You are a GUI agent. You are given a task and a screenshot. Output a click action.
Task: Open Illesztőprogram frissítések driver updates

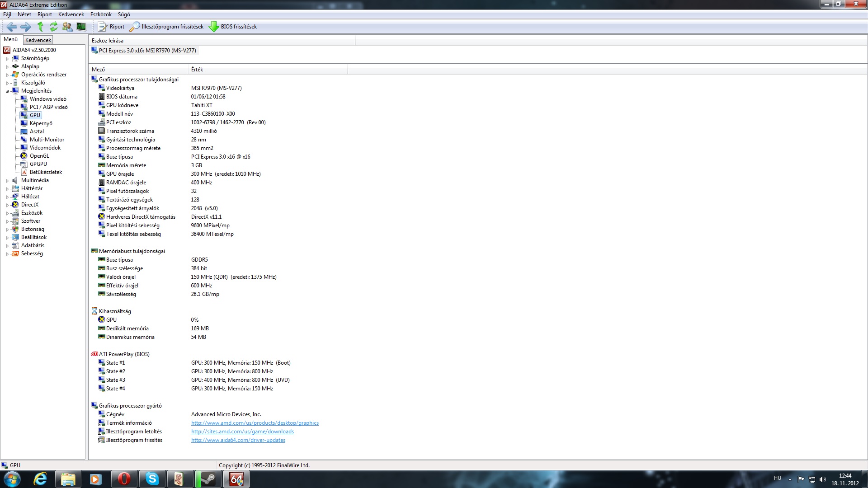click(166, 27)
